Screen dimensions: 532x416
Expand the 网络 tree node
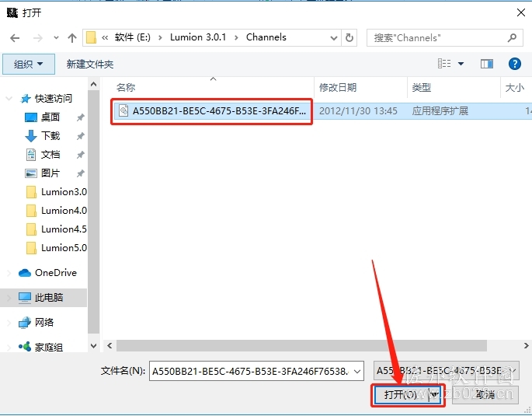tap(9, 322)
